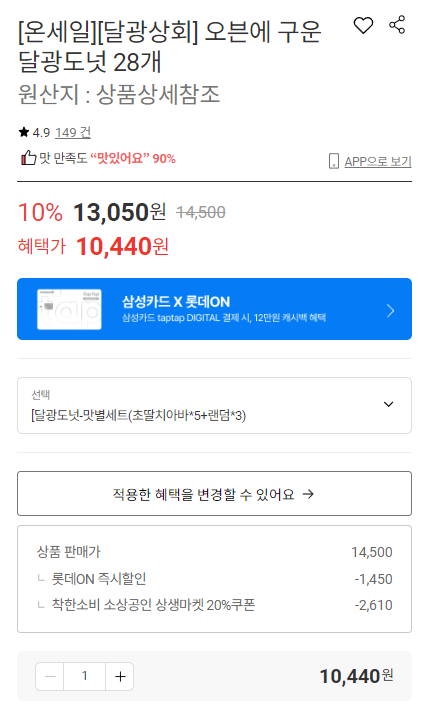Screen dimensions: 425x716
Task: Tap the heart wishlist icon
Action: click(x=363, y=25)
